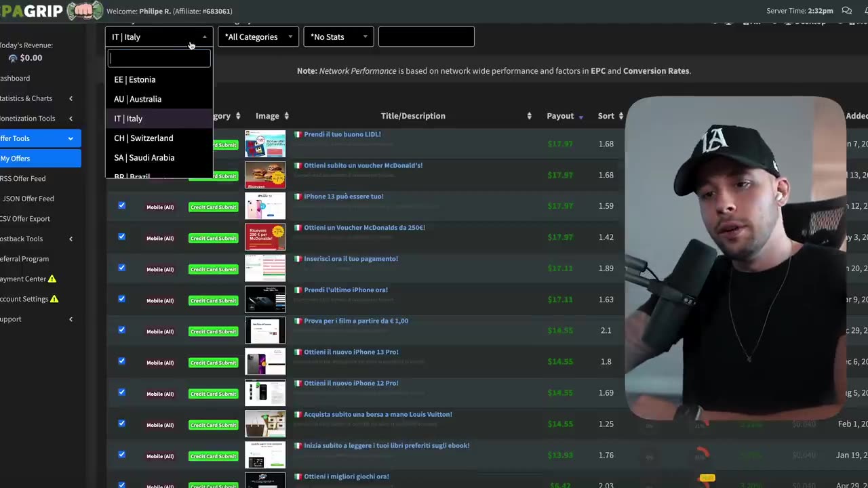The height and width of the screenshot is (488, 868).
Task: Select SA | Saudi Arabia from country list
Action: point(159,158)
